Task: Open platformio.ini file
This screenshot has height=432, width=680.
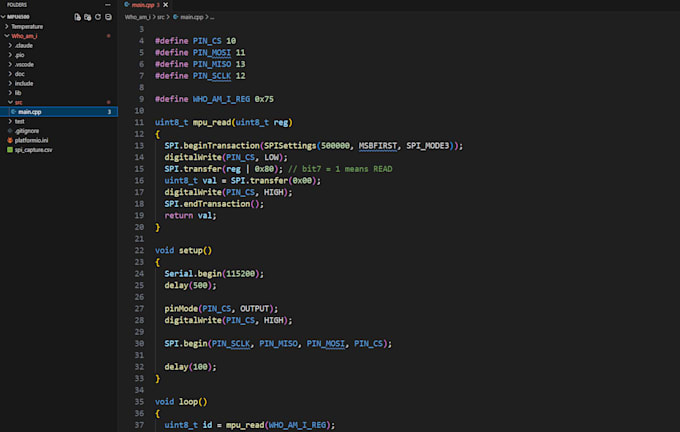Action: pos(31,141)
